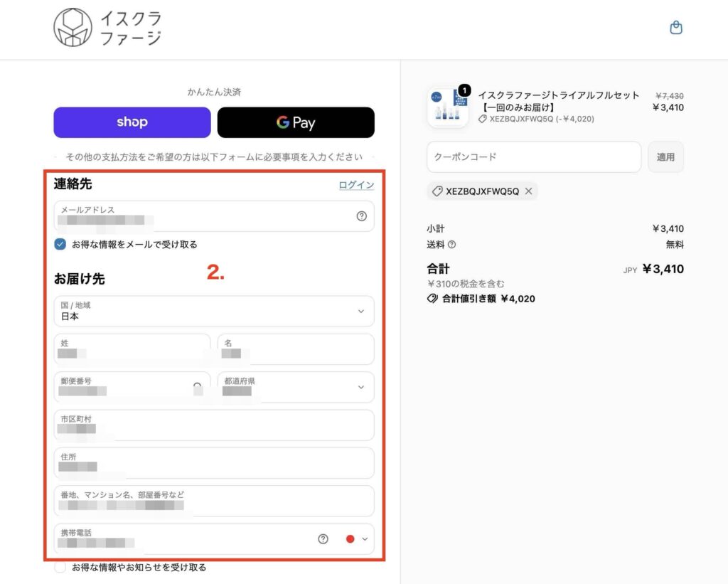728x584 pixels.
Task: Pay with the Google Pay button
Action: 296,122
